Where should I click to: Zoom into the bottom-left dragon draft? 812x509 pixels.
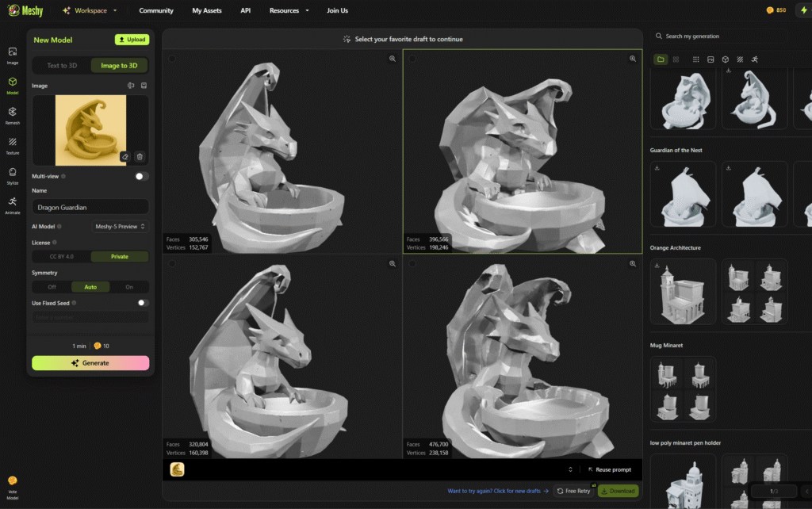coord(392,263)
